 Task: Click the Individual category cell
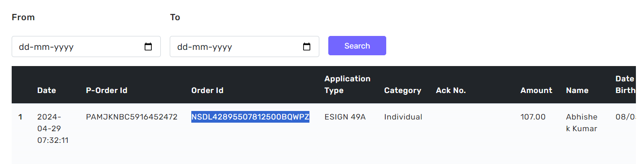point(403,117)
